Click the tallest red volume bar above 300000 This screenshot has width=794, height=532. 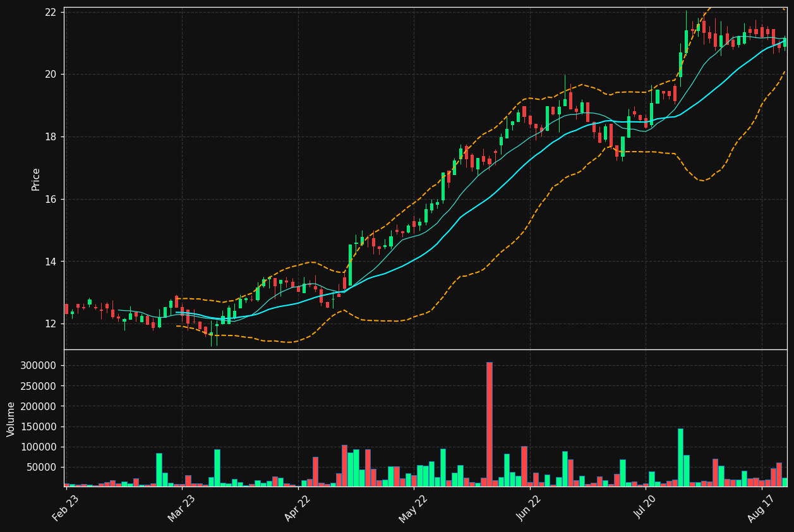pos(489,424)
